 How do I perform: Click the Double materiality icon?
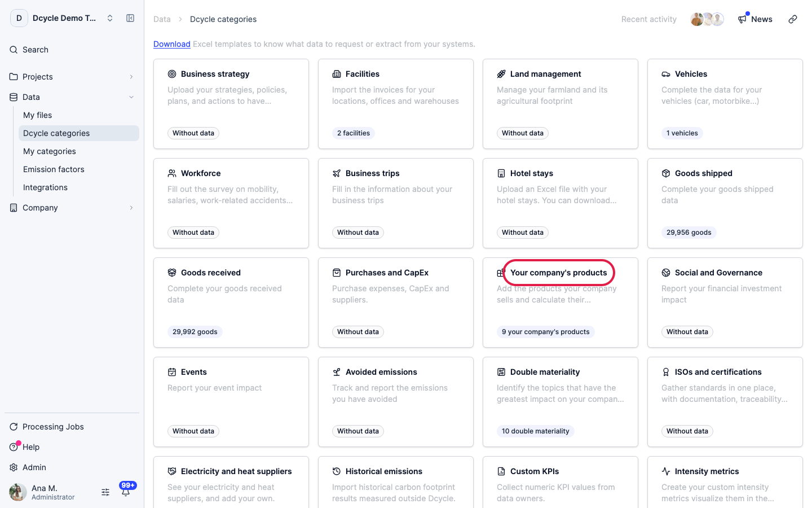coord(501,372)
